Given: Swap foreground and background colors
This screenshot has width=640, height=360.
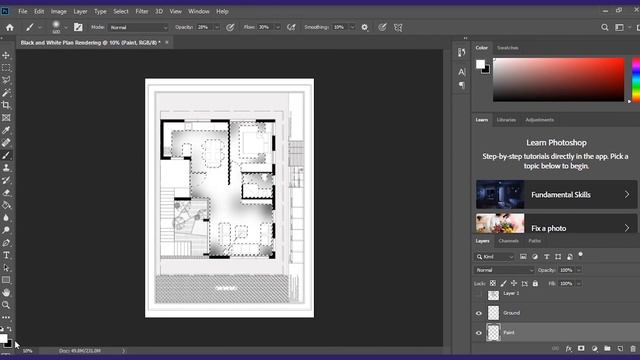Looking at the screenshot, I should pos(9,329).
